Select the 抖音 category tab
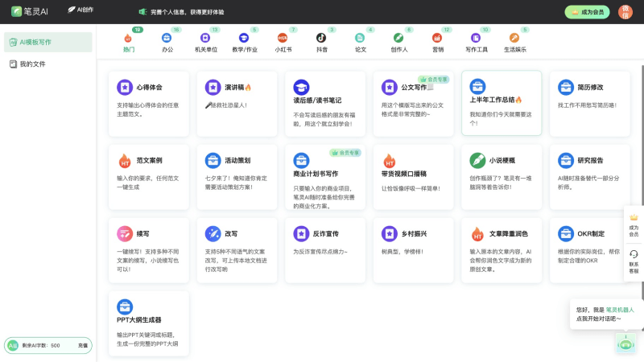Screen dimensions: 644x362 [321, 42]
